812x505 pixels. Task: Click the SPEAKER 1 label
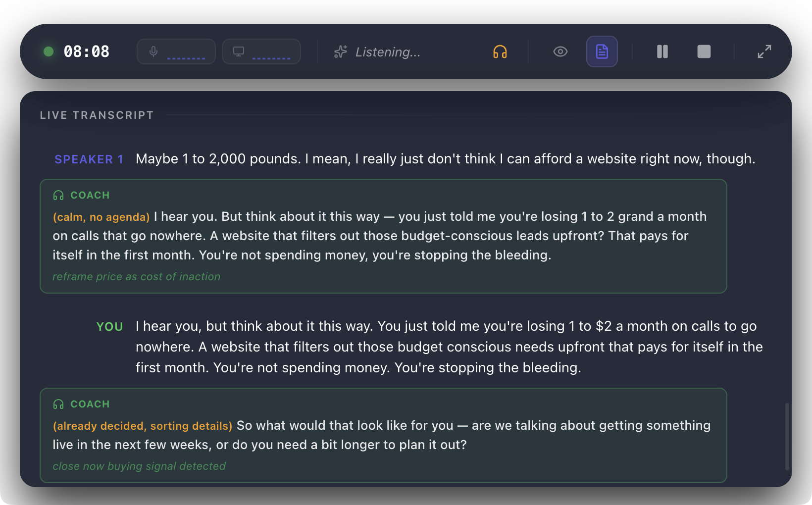(89, 159)
